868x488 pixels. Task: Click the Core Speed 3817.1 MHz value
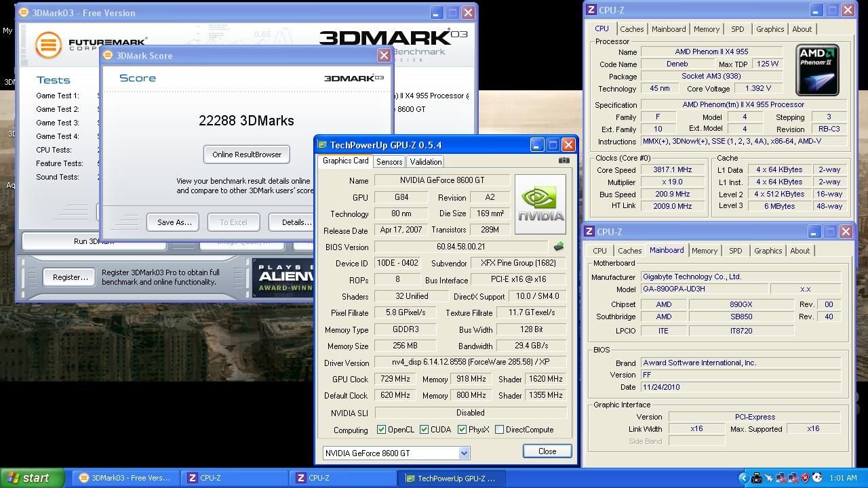click(x=673, y=170)
